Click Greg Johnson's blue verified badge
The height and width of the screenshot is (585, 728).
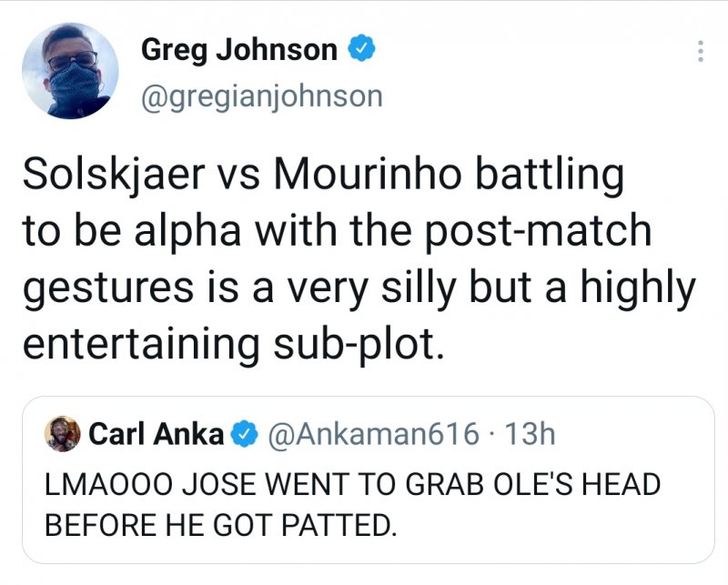(361, 50)
